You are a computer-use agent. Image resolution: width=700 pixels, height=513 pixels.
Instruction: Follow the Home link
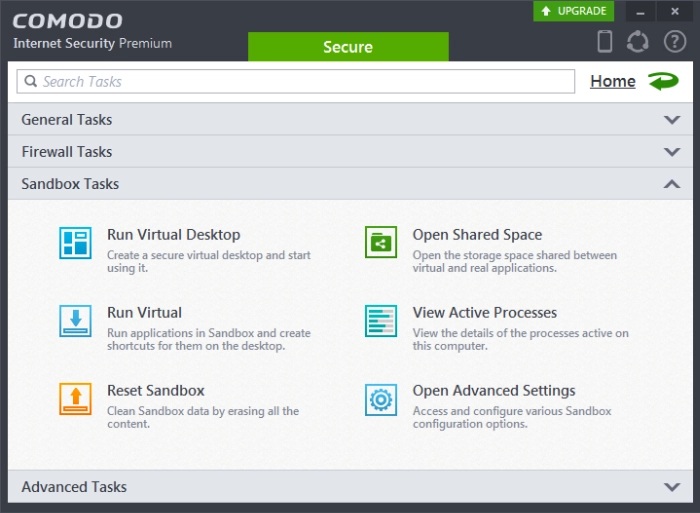click(612, 81)
